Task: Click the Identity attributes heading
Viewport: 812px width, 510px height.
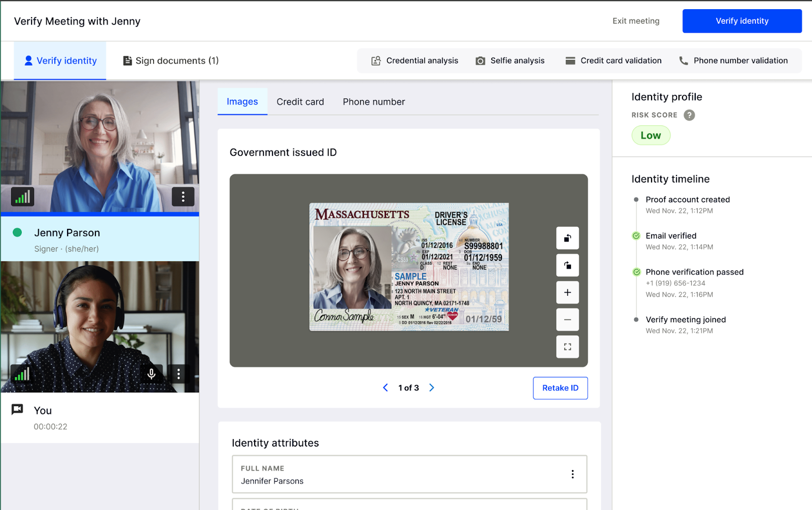Action: click(275, 443)
